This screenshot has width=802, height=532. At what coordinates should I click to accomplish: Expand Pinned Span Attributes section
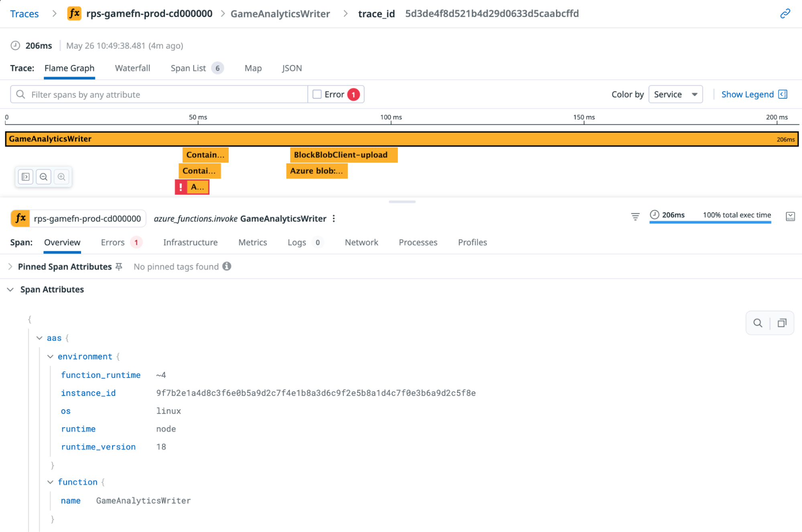[x=10, y=267]
